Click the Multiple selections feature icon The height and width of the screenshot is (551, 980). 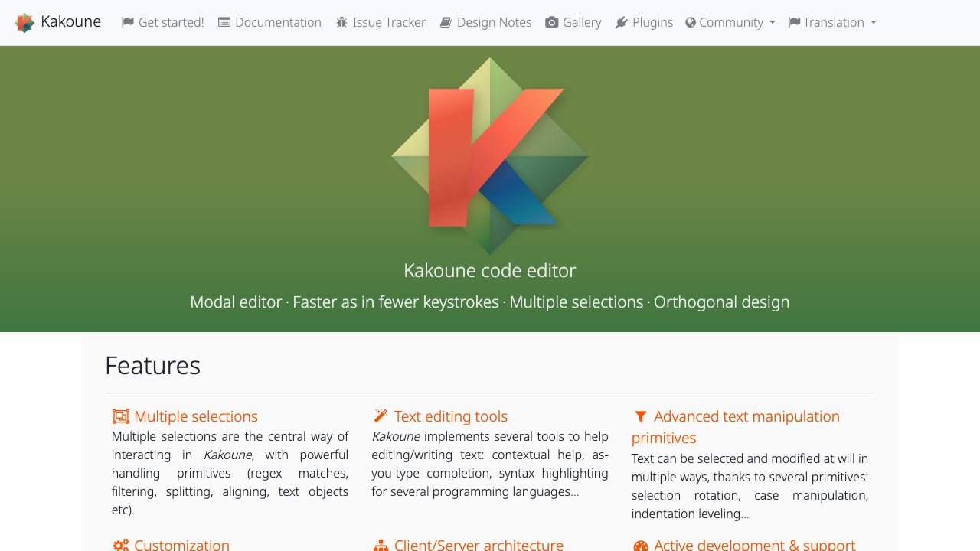(x=121, y=416)
